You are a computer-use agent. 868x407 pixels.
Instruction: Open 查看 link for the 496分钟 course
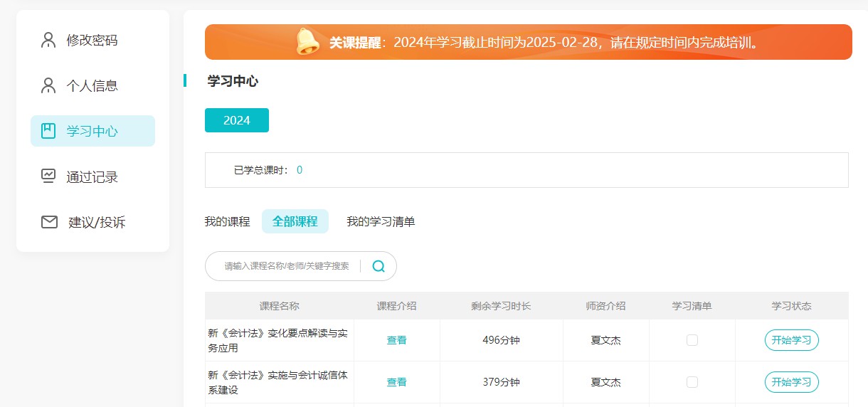coord(396,340)
